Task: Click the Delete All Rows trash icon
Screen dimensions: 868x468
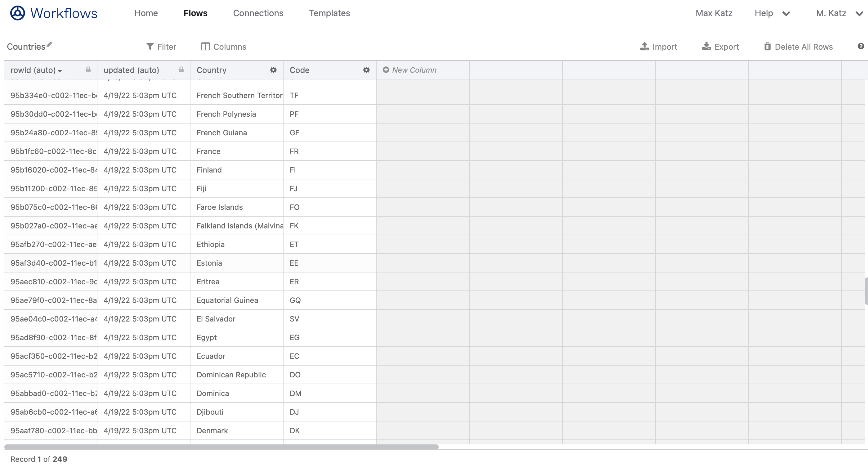Action: [767, 47]
